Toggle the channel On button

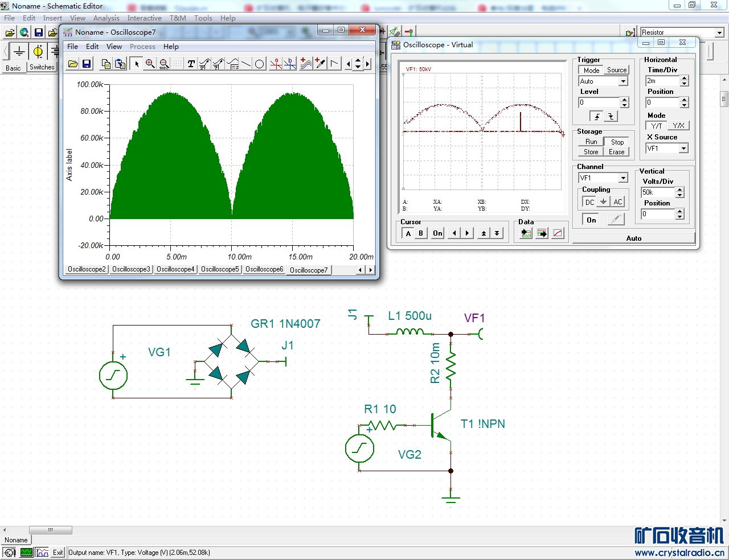click(x=591, y=220)
